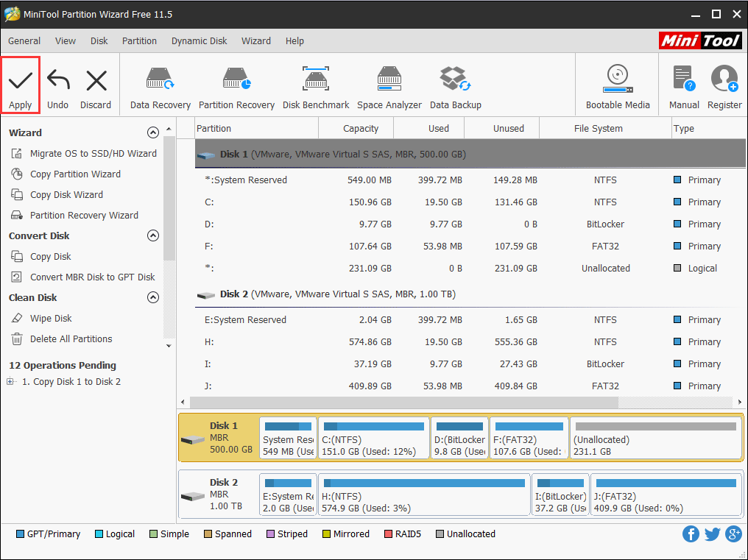The width and height of the screenshot is (748, 560).
Task: Collapse the Clean Disk section
Action: (x=153, y=297)
